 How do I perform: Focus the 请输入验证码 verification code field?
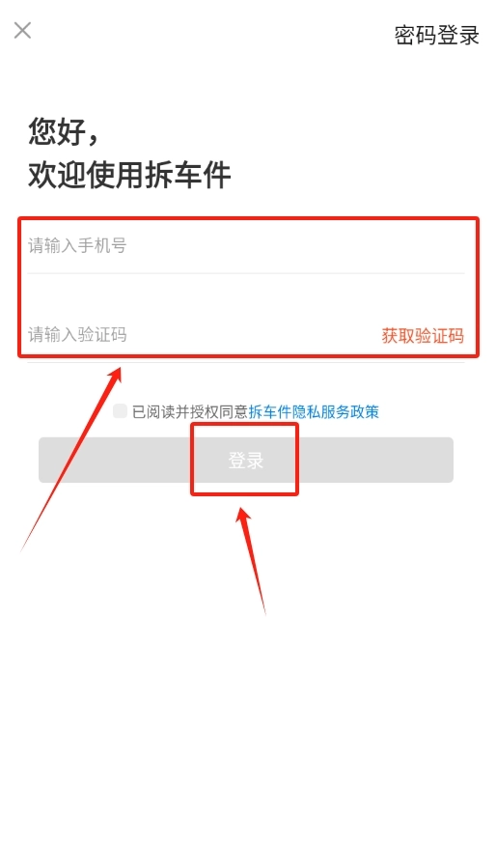click(202, 334)
